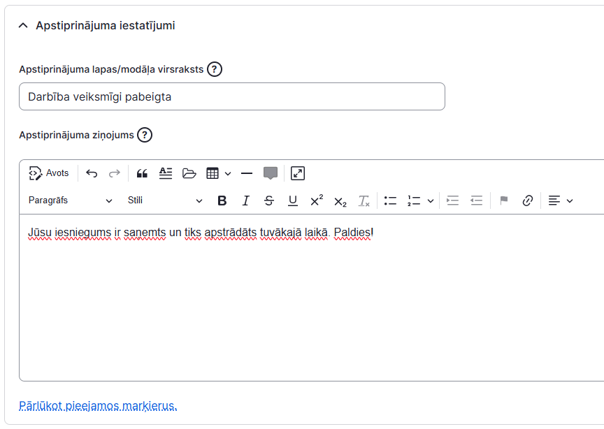
Task: Decrease indent of the paragraph
Action: (476, 201)
